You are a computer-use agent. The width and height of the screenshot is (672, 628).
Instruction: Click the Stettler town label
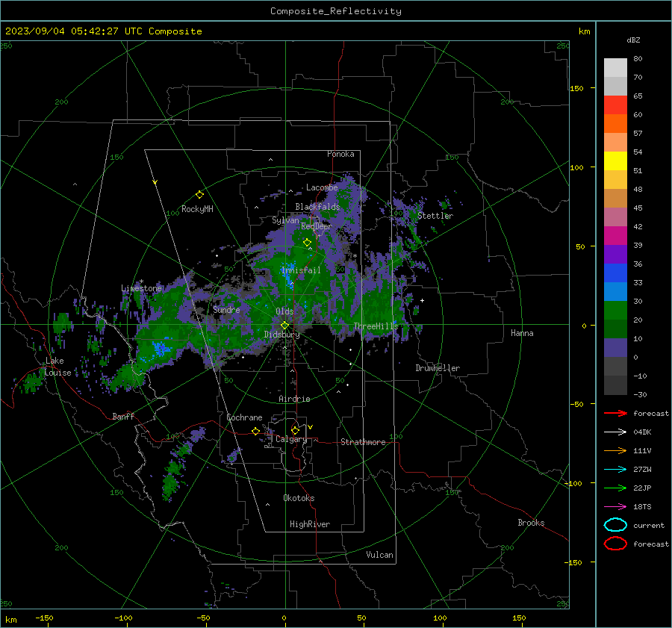[435, 216]
